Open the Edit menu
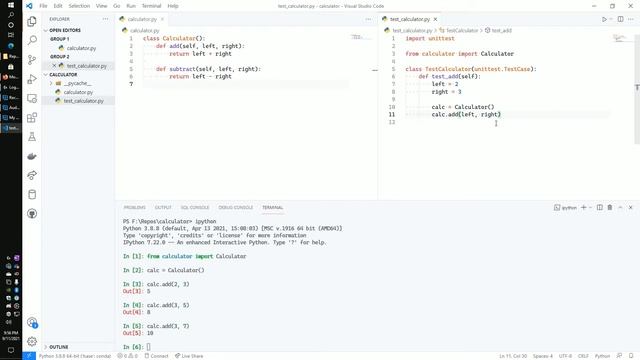This screenshot has width=640, height=360. pyautogui.click(x=58, y=6)
